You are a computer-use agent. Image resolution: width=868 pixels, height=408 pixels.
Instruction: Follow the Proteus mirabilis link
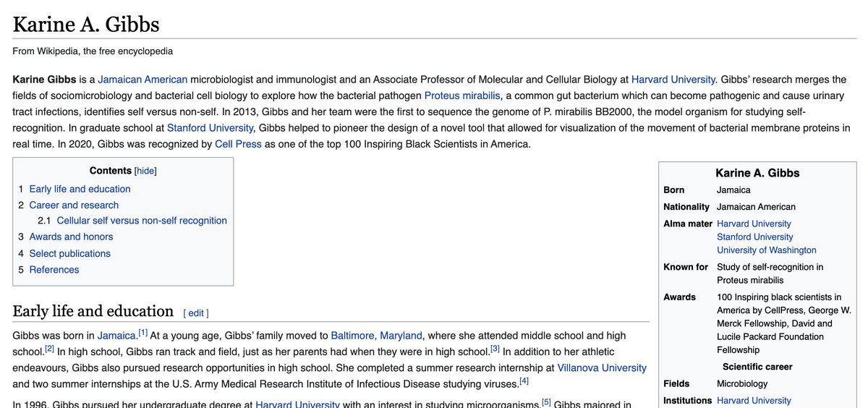(462, 95)
